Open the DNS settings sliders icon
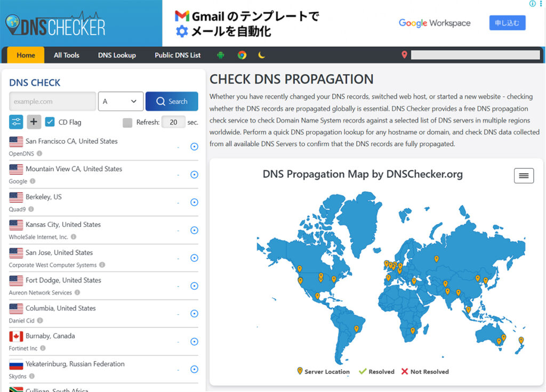This screenshot has width=546, height=392. point(16,122)
